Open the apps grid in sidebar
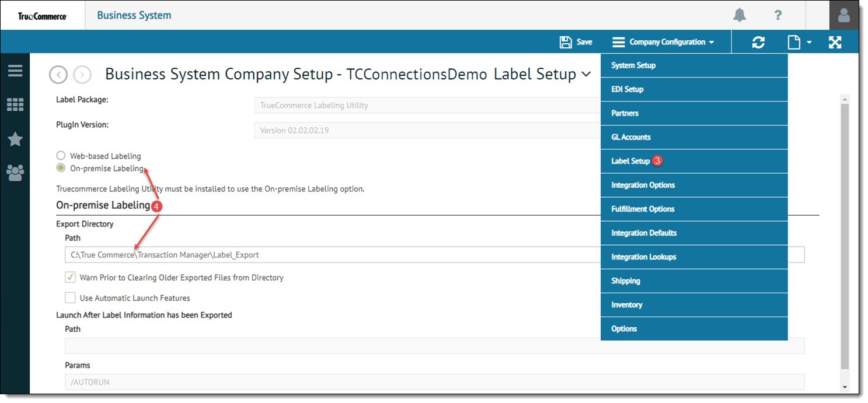The image size is (868, 403). pyautogui.click(x=15, y=104)
